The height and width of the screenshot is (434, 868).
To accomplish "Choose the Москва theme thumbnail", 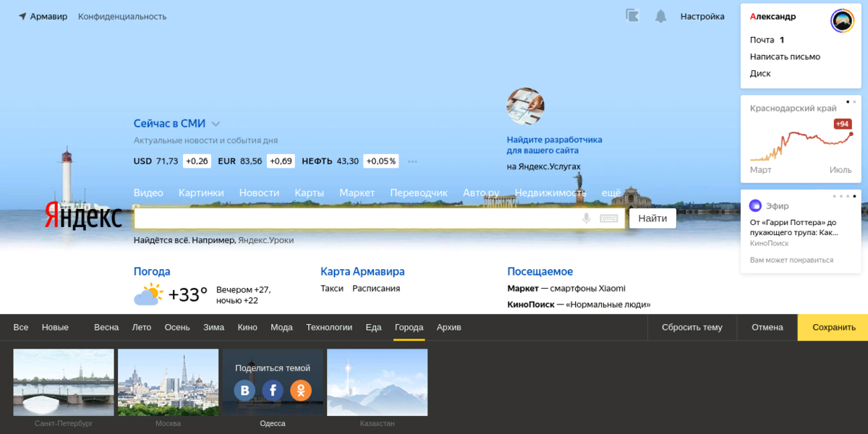I will pos(168,382).
